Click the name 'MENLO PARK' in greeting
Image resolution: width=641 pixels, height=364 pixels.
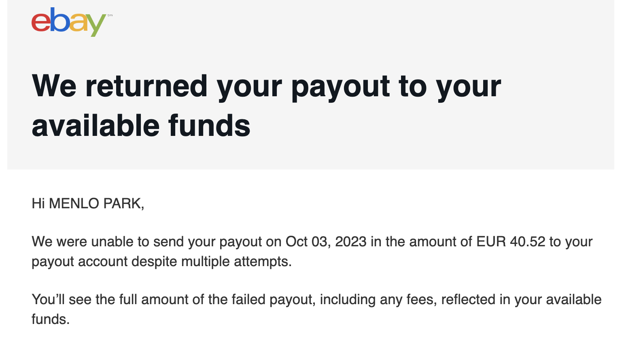tap(95, 203)
